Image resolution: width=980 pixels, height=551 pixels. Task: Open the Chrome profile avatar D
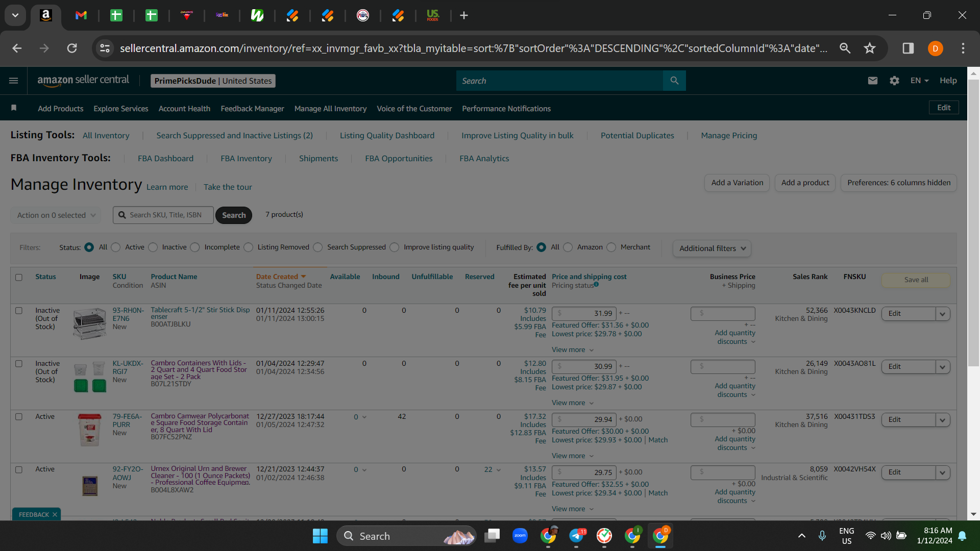(x=936, y=48)
